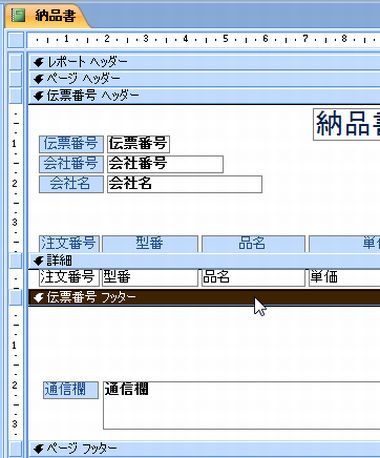The width and height of the screenshot is (380, 458).
Task: Click the section selector beside 伝票番号 フッター
Action: point(15,297)
